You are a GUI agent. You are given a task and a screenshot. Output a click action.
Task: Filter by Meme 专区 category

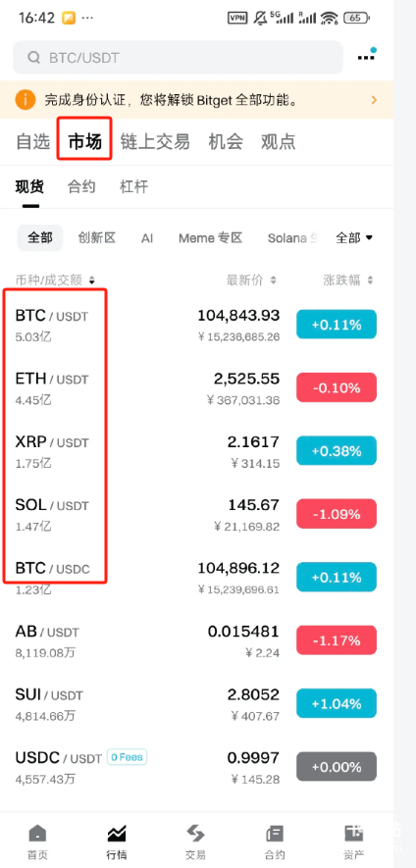pyautogui.click(x=211, y=238)
